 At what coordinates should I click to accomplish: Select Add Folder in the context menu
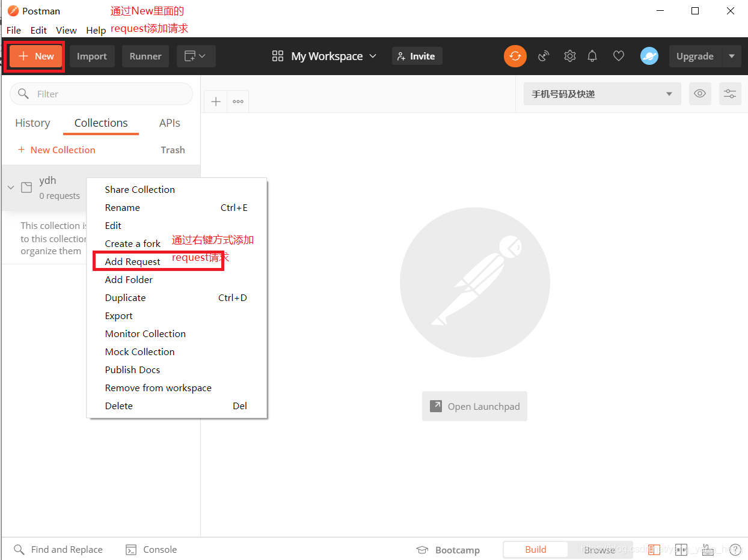click(177, 279)
